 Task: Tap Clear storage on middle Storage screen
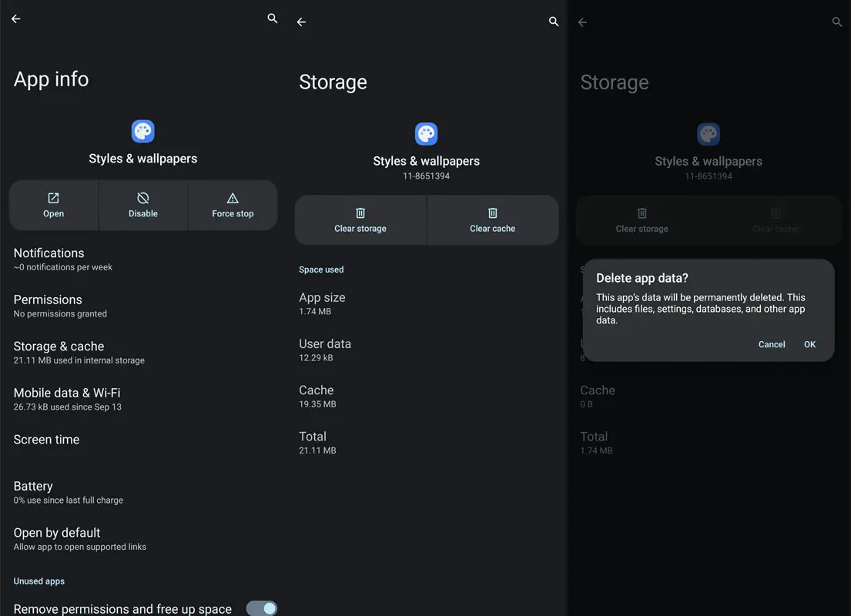click(x=360, y=220)
